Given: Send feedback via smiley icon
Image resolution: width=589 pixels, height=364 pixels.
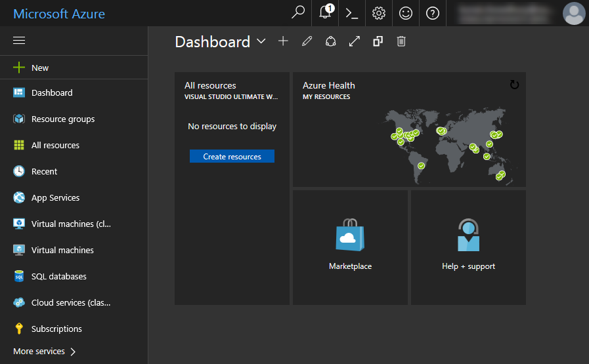Looking at the screenshot, I should tap(406, 13).
